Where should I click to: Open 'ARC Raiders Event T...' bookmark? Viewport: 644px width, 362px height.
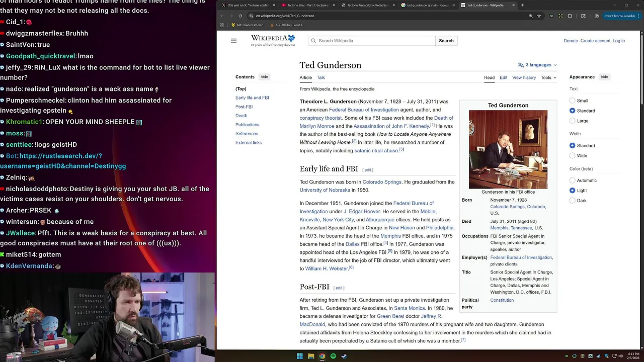pos(287,25)
